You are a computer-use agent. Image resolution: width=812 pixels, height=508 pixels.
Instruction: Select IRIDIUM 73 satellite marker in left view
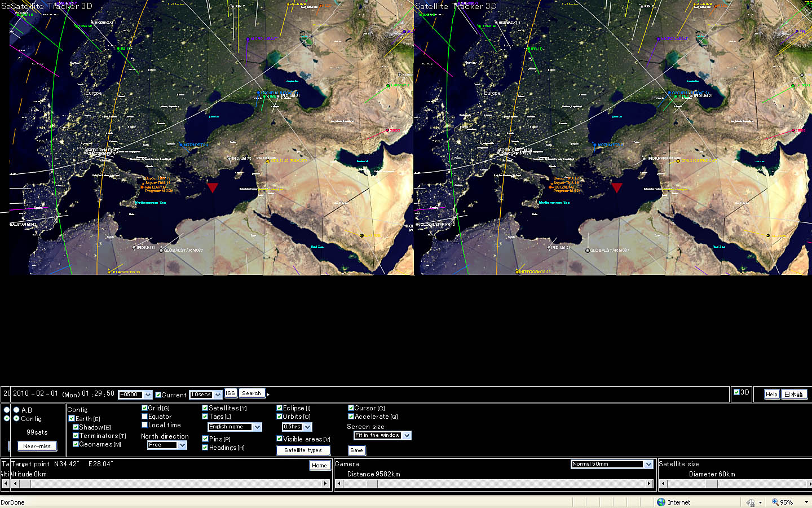(230, 159)
